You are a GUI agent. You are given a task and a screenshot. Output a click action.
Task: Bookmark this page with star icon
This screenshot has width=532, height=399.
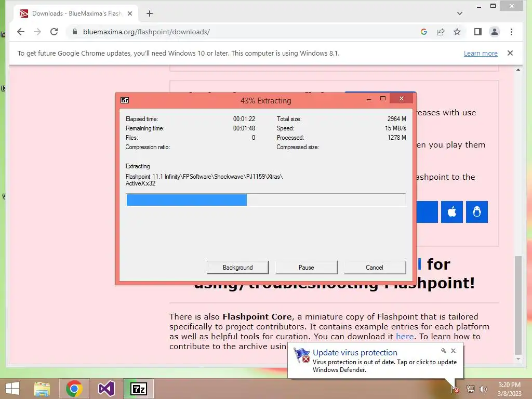(457, 32)
